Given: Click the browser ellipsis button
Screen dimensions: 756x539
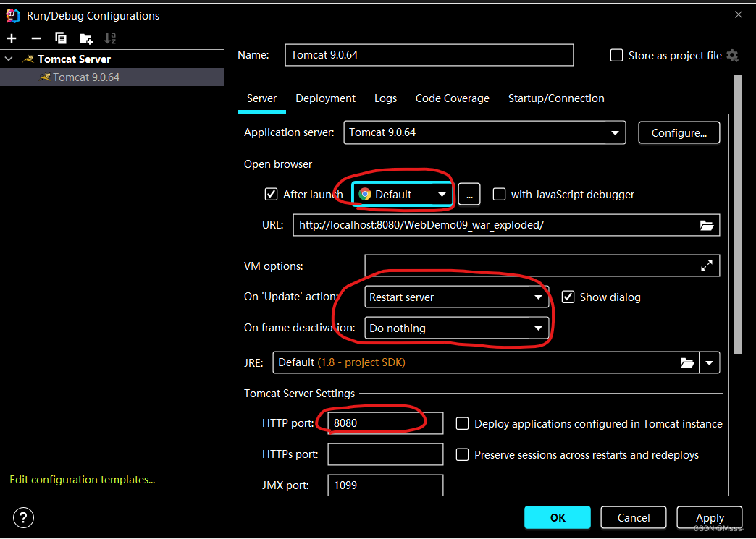Looking at the screenshot, I should coord(469,194).
